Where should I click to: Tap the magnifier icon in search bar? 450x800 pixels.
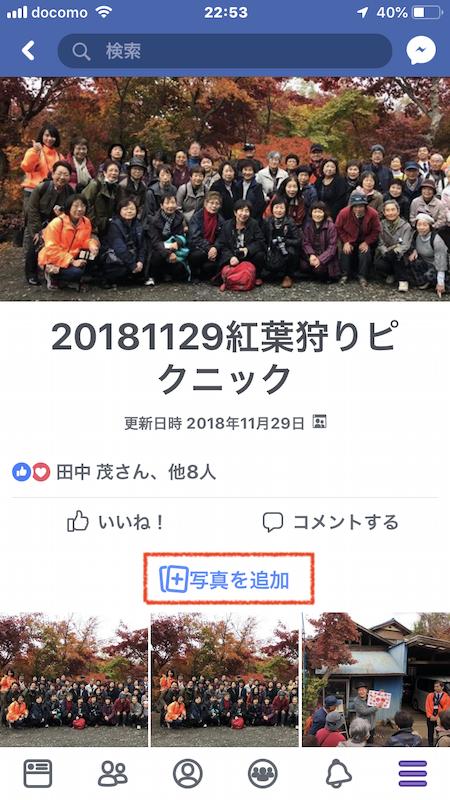[x=81, y=51]
